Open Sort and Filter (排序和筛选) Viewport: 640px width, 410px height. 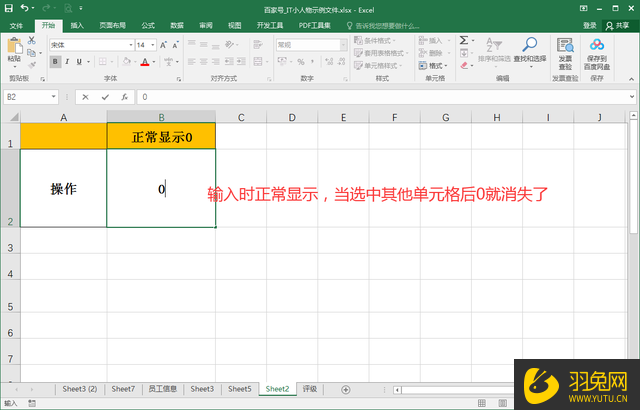[x=494, y=51]
